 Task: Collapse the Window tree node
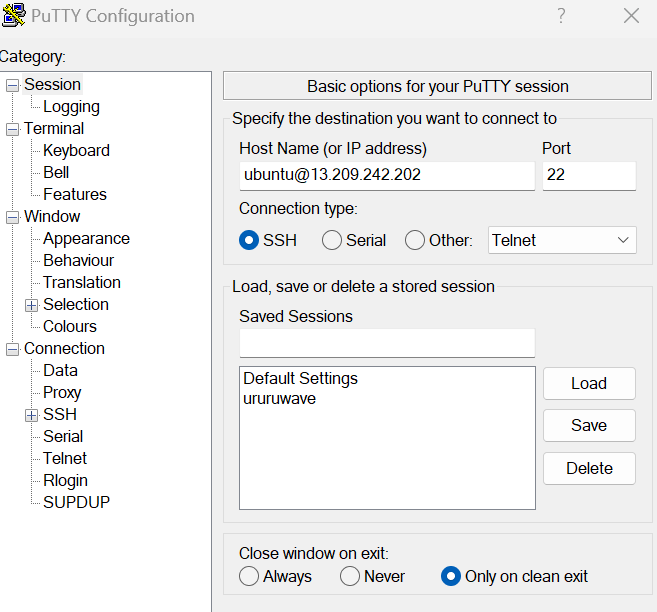pyautogui.click(x=12, y=217)
